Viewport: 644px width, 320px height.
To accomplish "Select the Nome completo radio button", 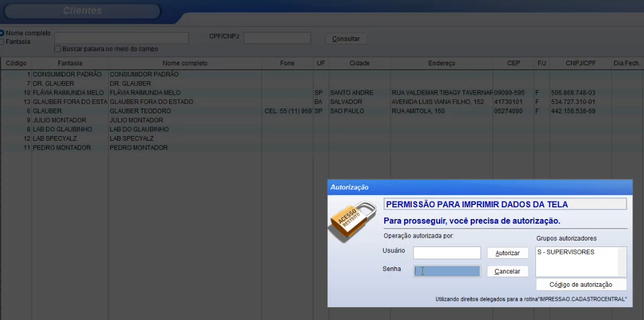I will [2, 33].
